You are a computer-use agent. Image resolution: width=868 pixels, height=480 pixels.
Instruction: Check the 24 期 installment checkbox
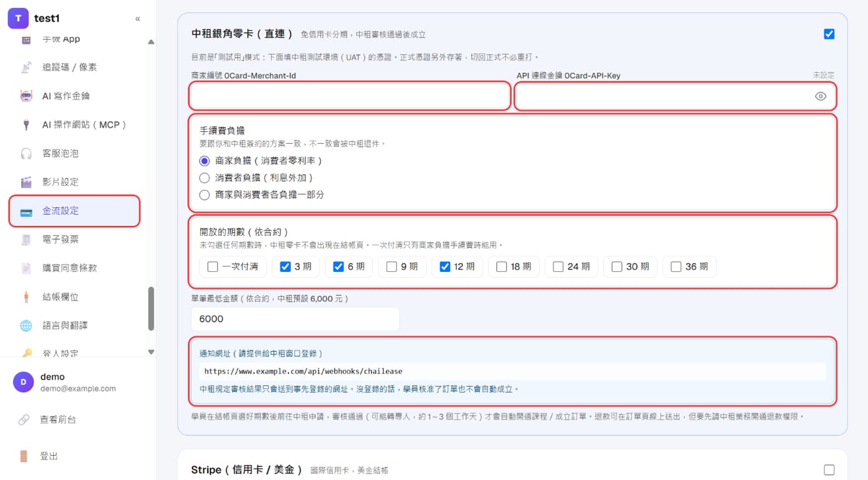tap(558, 267)
